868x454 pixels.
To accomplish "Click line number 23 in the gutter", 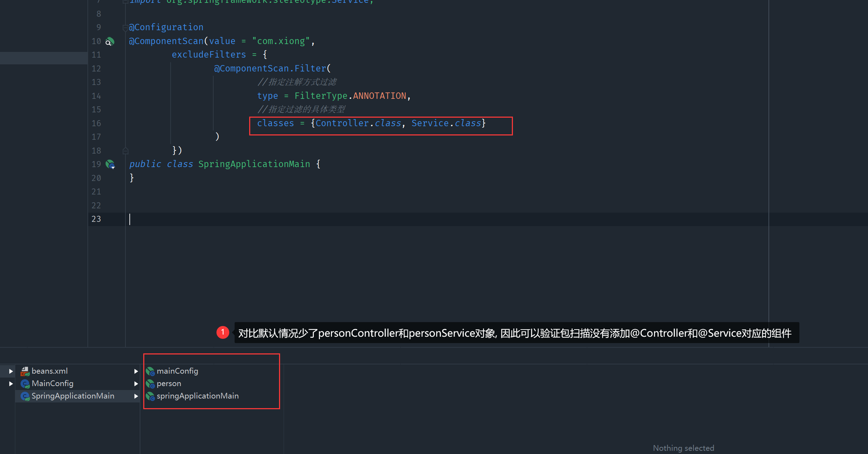I will 96,219.
